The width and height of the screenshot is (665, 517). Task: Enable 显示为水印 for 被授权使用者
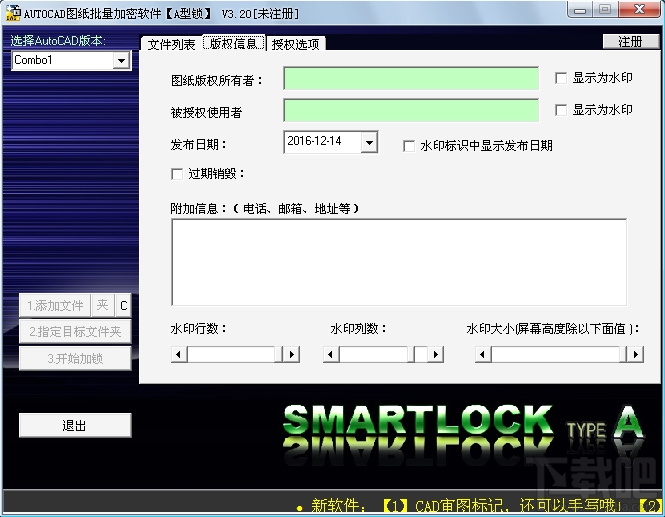pos(561,110)
